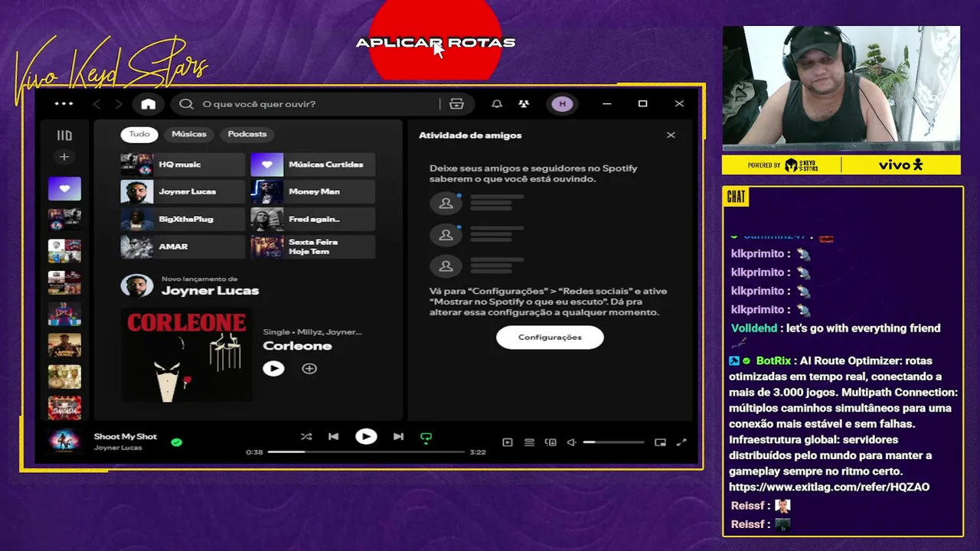The width and height of the screenshot is (980, 551).
Task: Click Joyner Lucas round avatar under new release
Action: pyautogui.click(x=137, y=285)
